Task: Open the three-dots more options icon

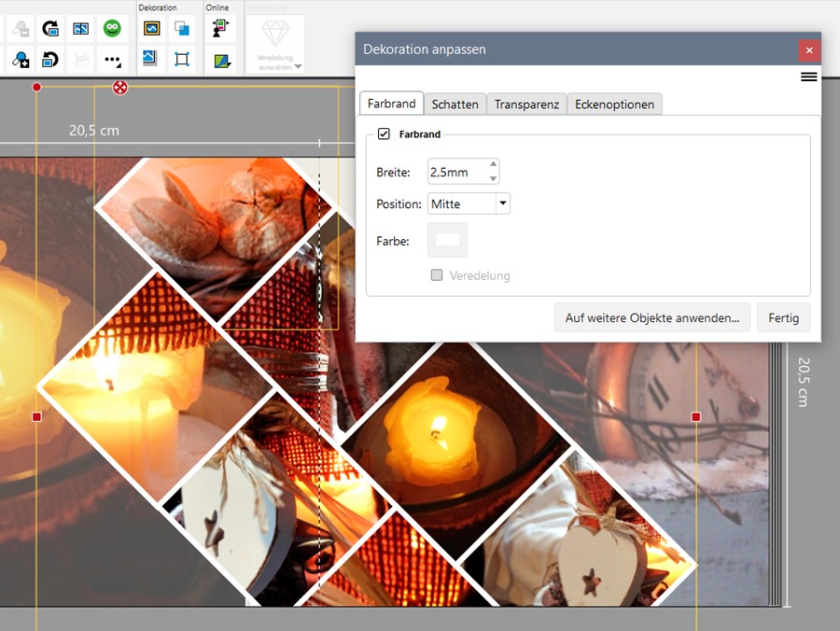Action: pos(112,60)
